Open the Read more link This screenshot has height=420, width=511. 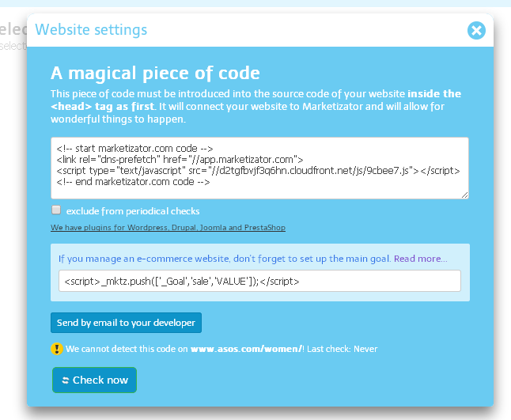[420, 259]
